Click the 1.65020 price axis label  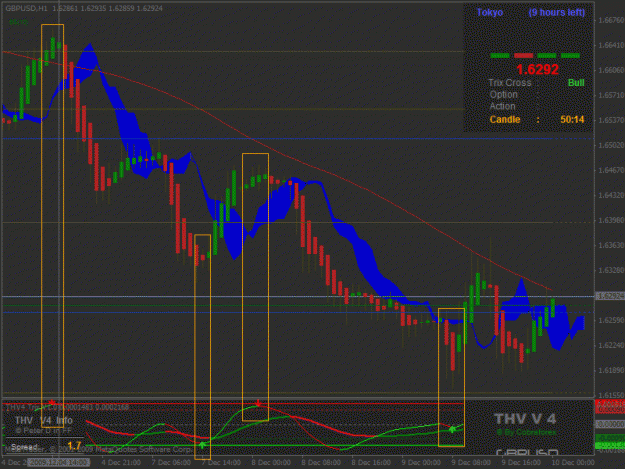pos(611,145)
